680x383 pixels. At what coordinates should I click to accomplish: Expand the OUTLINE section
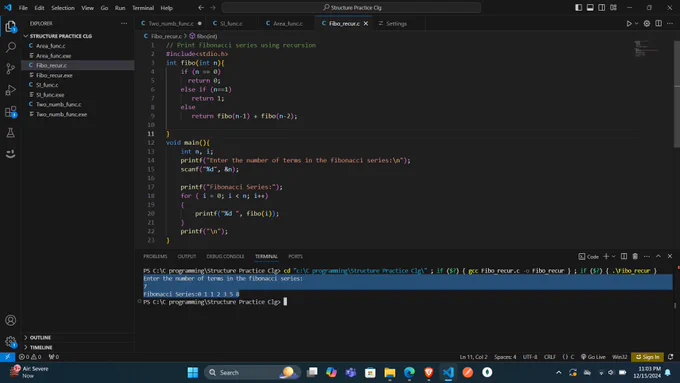click(40, 337)
